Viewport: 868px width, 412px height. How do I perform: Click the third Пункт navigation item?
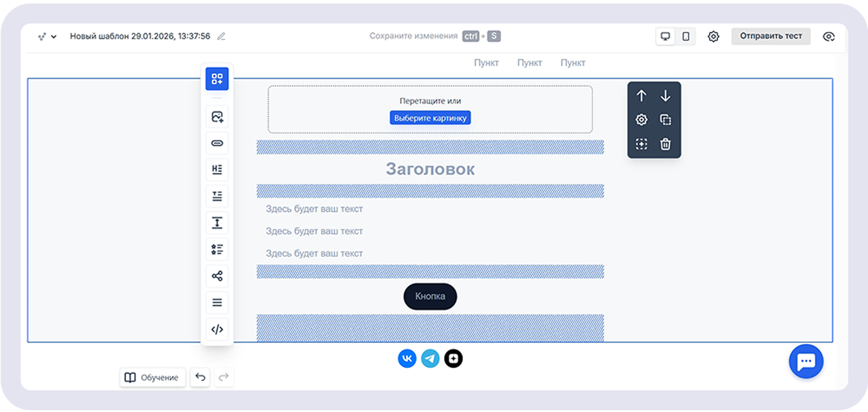pyautogui.click(x=573, y=62)
